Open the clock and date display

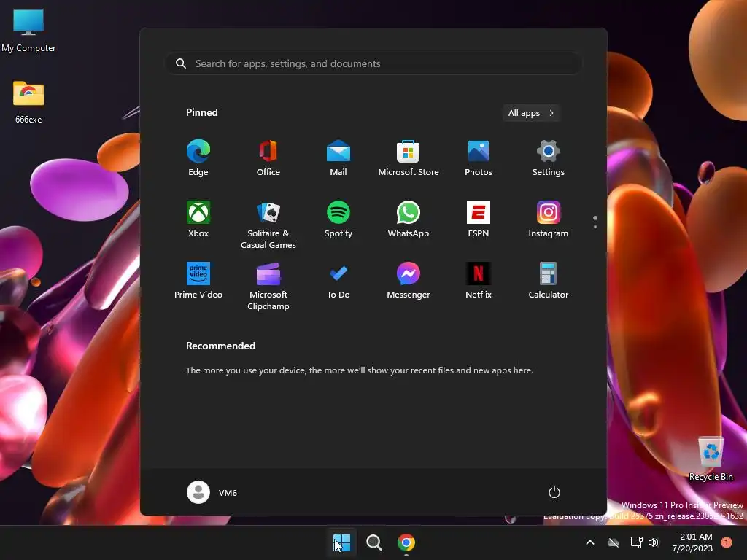coord(692,542)
